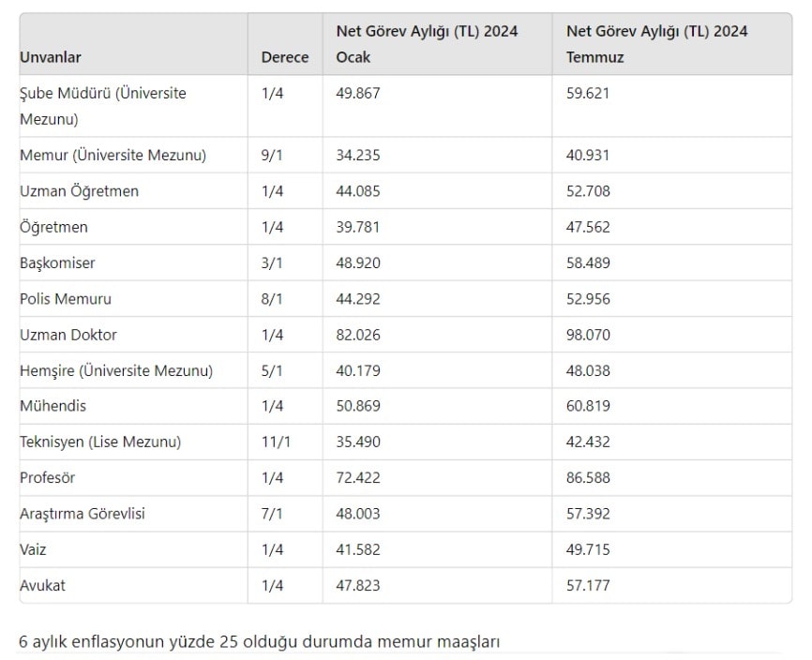Viewport: 812px width, 660px height.
Task: Click the Avukat row label
Action: click(42, 586)
